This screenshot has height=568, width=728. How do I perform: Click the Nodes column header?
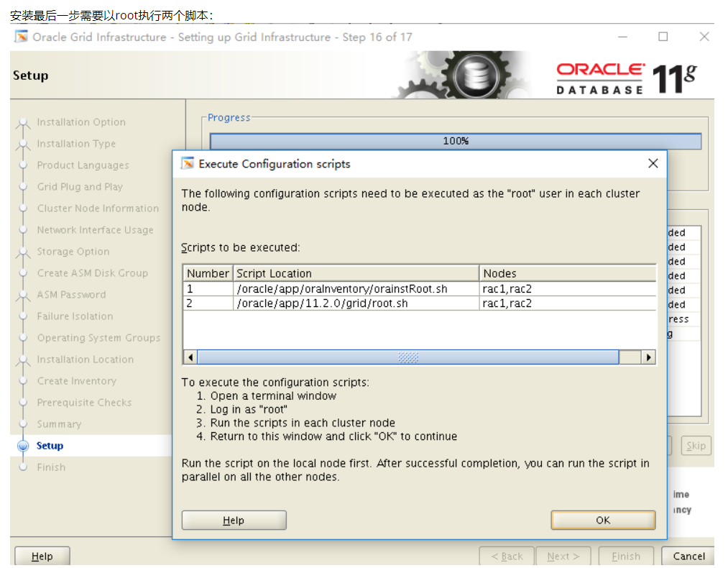pos(567,273)
